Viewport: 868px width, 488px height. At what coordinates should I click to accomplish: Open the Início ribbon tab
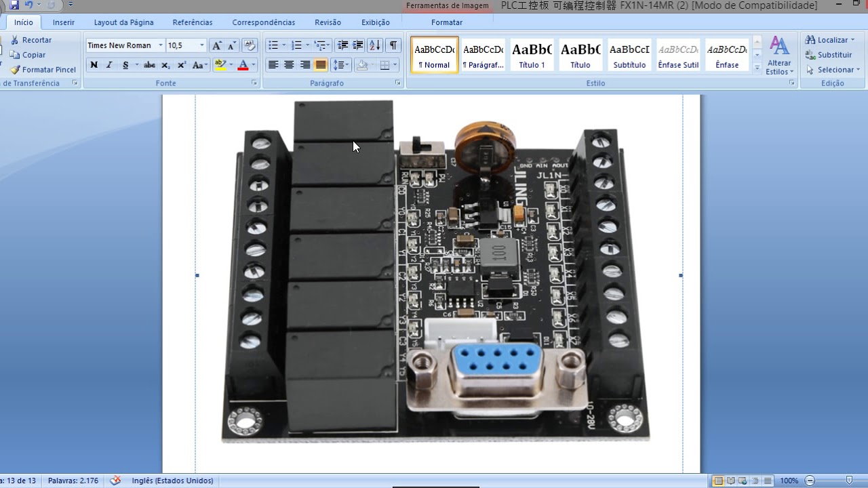pyautogui.click(x=24, y=22)
